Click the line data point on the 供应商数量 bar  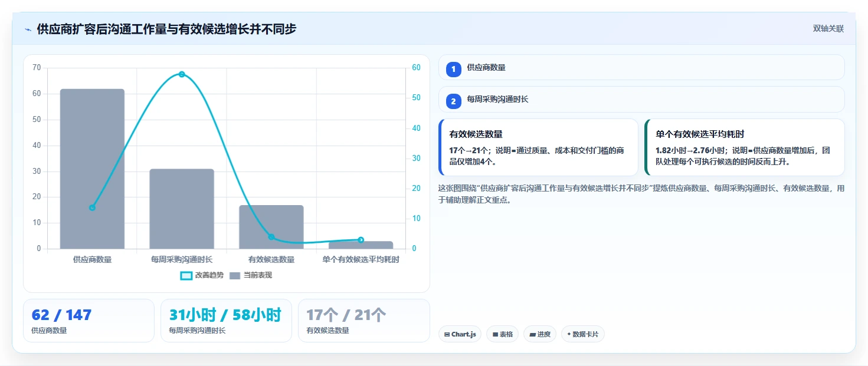pyautogui.click(x=92, y=207)
